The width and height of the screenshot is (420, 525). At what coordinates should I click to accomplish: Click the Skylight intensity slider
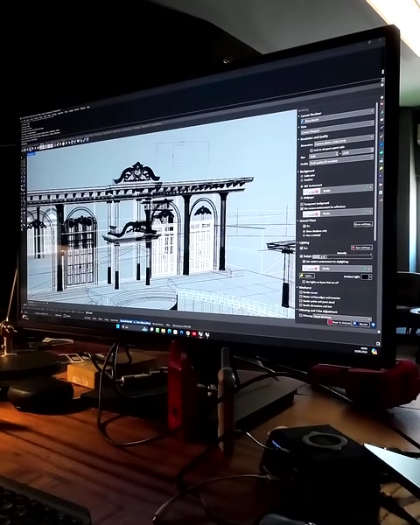[342, 256]
